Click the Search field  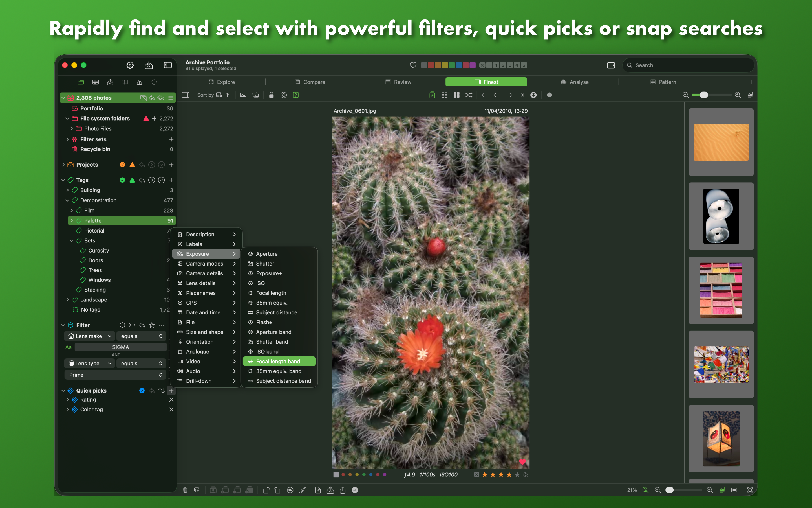pyautogui.click(x=688, y=65)
